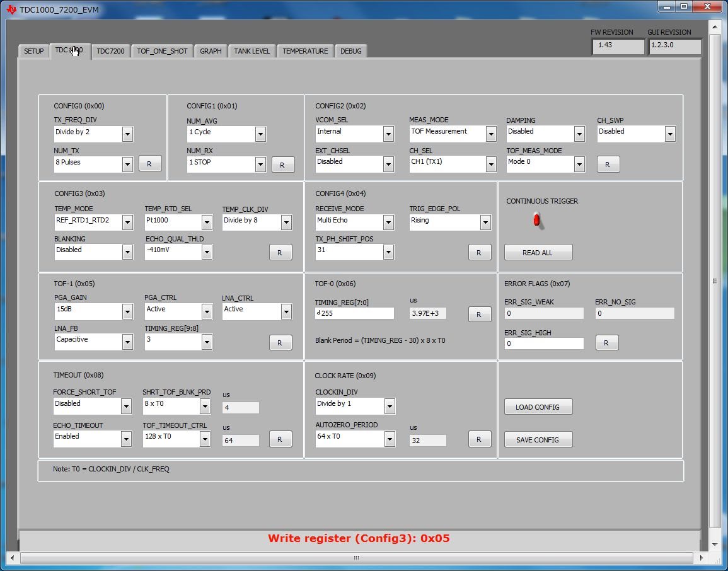Read CONFIG1 register with R button
The image size is (728, 571).
click(x=283, y=164)
